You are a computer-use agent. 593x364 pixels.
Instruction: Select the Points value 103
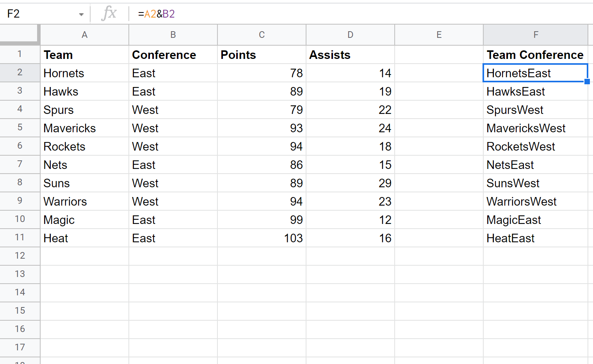click(x=262, y=238)
